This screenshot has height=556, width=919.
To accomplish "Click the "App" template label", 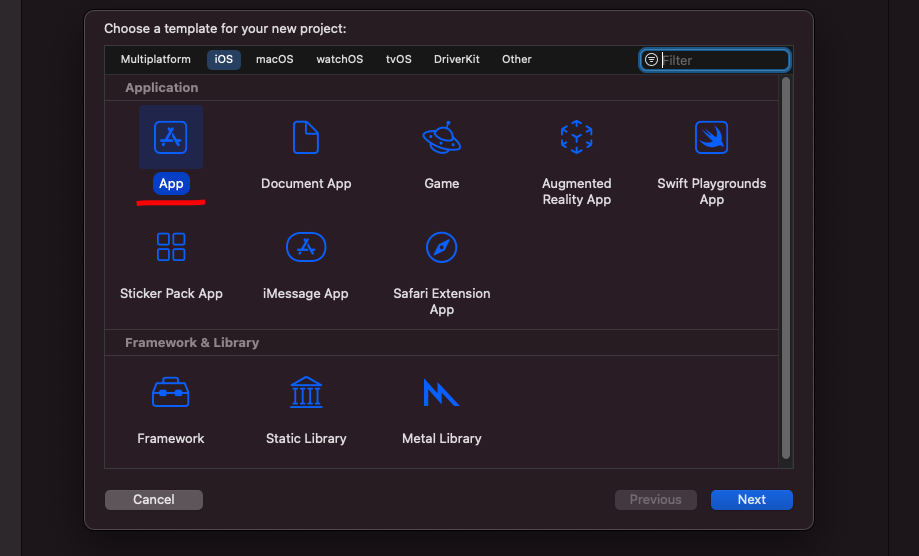I will (x=171, y=183).
